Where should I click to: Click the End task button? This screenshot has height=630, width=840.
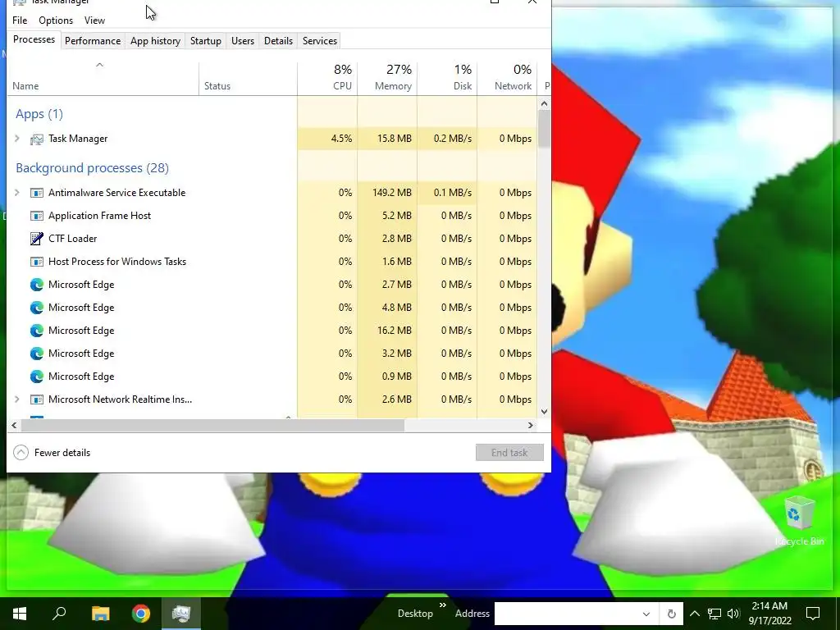coord(509,453)
